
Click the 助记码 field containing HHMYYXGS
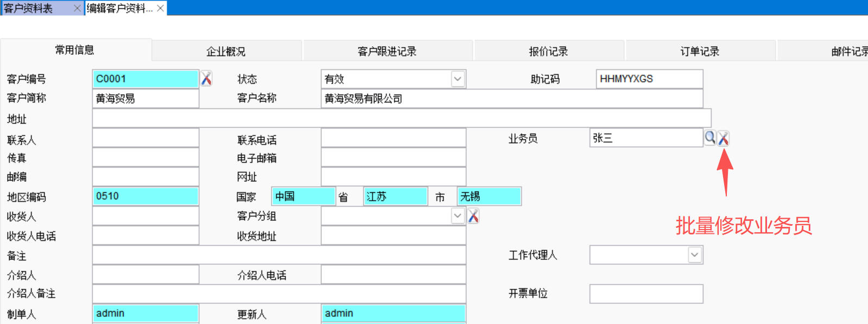point(649,79)
